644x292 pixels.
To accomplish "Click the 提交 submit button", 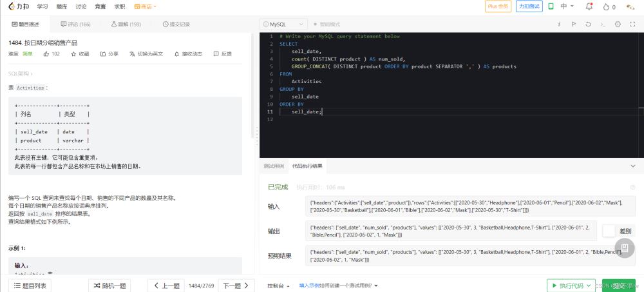I will coord(619,286).
